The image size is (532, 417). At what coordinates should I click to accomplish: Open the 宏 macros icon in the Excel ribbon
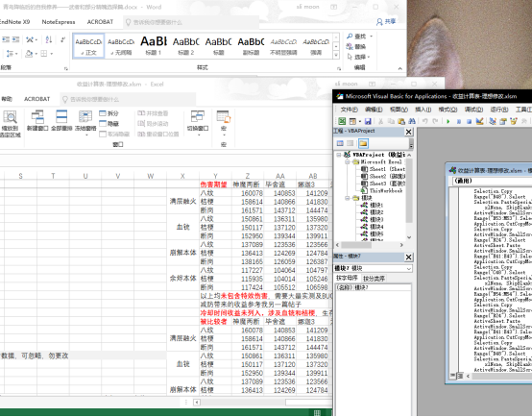pos(224,121)
